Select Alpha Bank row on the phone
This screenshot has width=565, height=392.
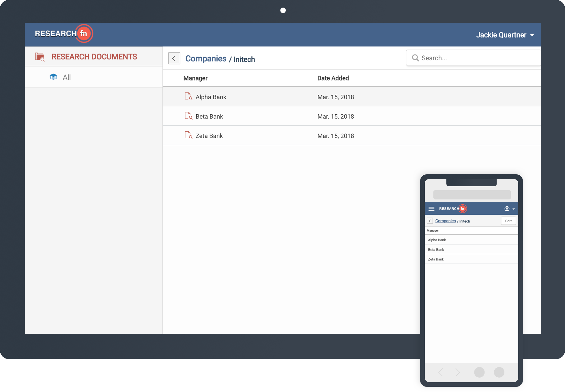point(437,240)
